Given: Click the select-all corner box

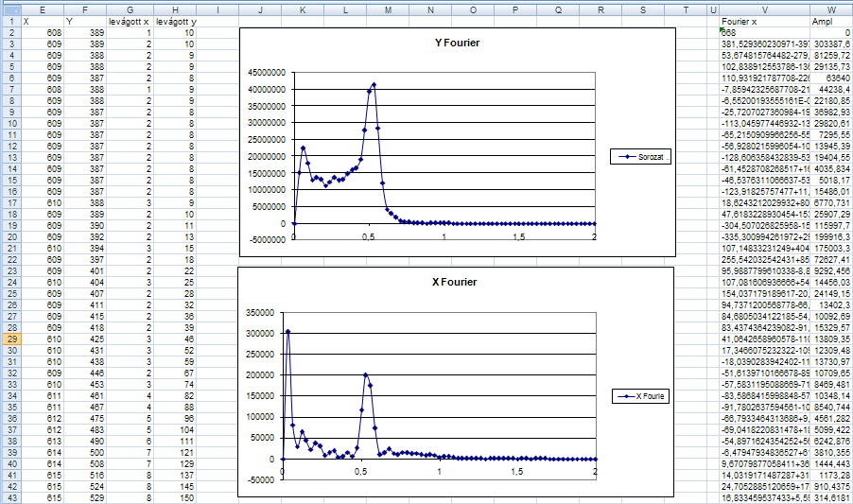Looking at the screenshot, I should tap(12, 9).
